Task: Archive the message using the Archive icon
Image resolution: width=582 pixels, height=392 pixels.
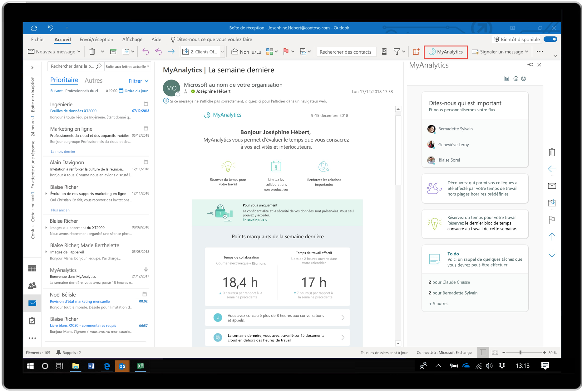Action: coord(113,51)
